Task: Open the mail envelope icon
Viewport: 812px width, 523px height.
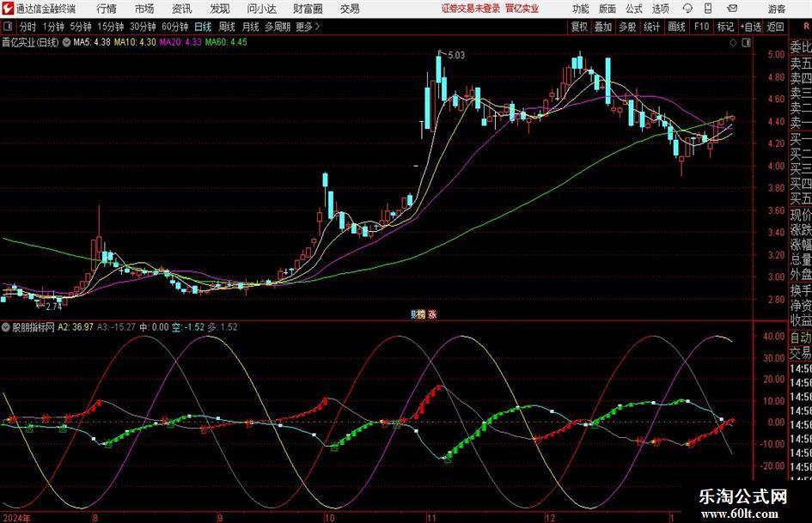Action: coord(732,9)
